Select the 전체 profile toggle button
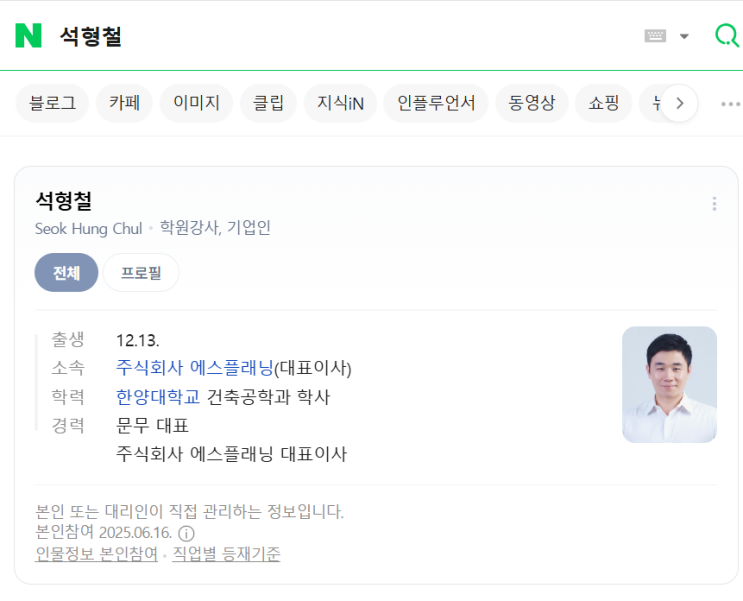This screenshot has width=743, height=601. pyautogui.click(x=66, y=273)
